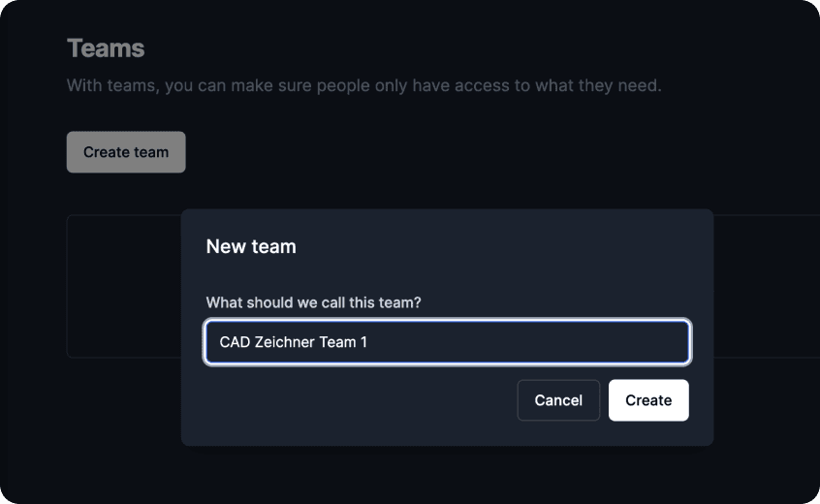Dismiss the dialog using Cancel

coord(558,400)
